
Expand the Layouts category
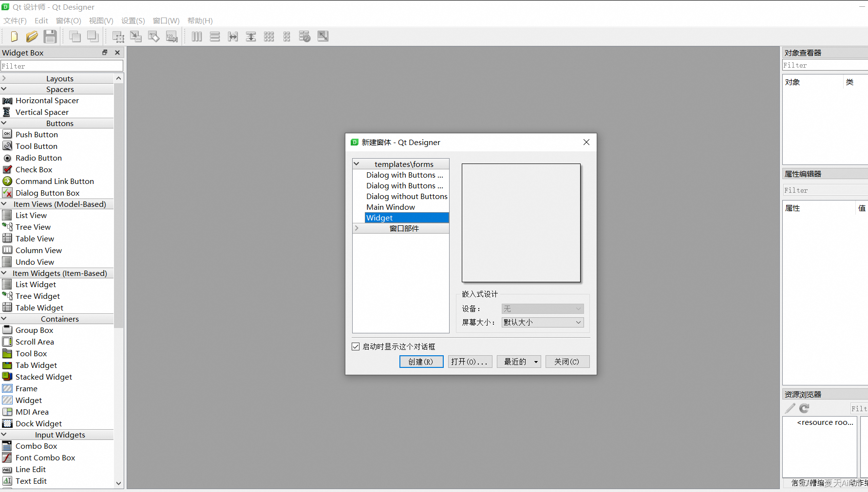(4, 78)
